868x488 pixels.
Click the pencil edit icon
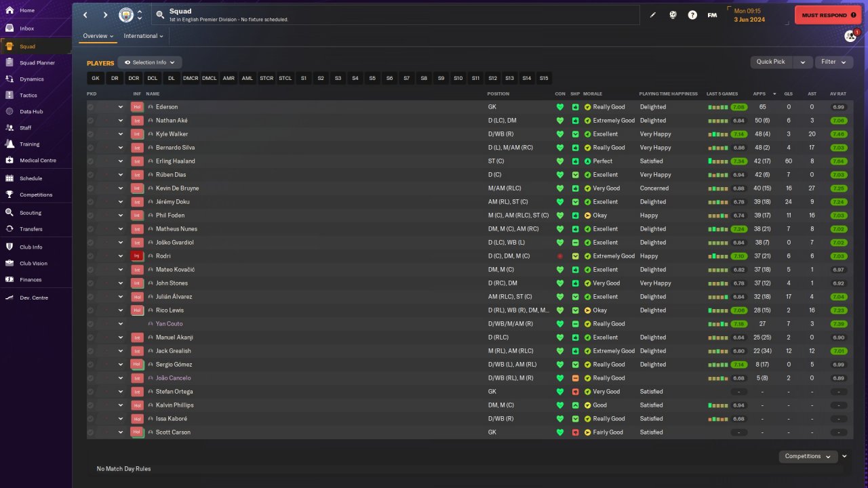click(x=653, y=15)
